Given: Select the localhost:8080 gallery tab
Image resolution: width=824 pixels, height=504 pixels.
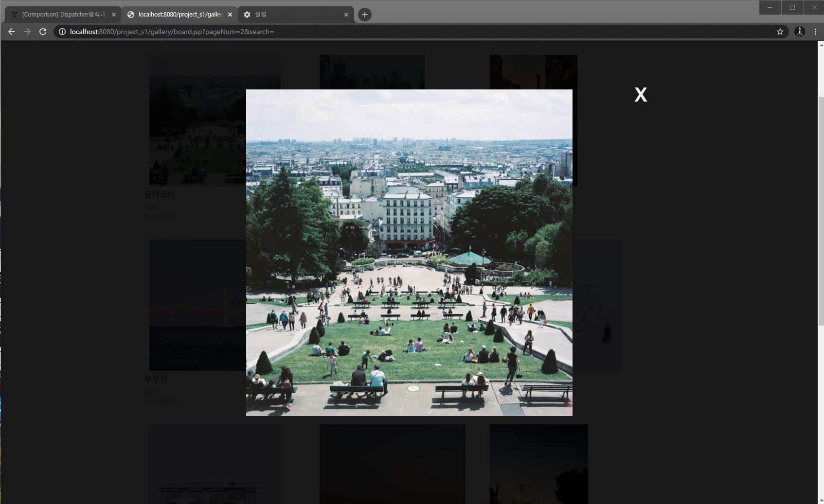Looking at the screenshot, I should 179,15.
